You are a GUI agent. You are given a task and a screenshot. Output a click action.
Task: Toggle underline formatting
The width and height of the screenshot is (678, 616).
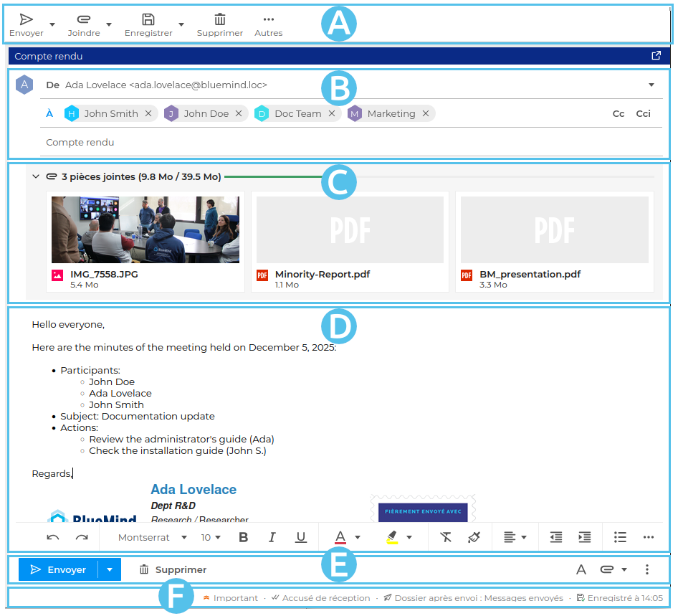pos(301,537)
